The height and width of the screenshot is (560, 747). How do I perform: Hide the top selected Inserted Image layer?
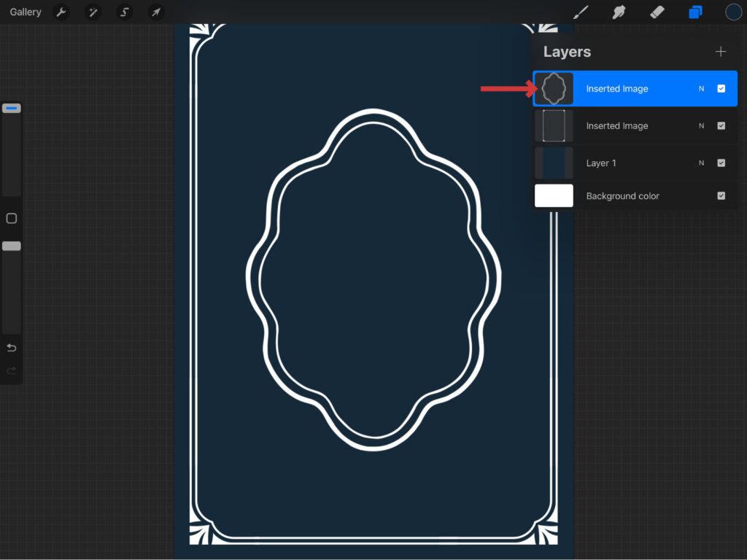click(721, 89)
